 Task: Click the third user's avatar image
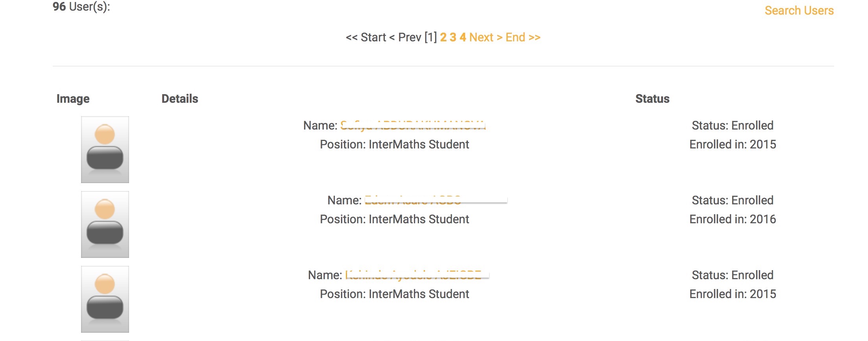(x=105, y=299)
